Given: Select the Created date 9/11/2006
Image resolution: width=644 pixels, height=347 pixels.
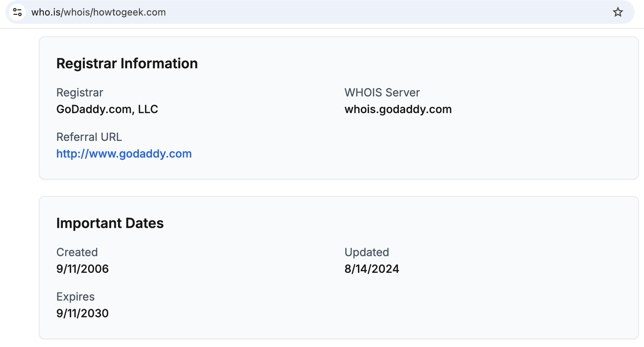Looking at the screenshot, I should pyautogui.click(x=82, y=269).
